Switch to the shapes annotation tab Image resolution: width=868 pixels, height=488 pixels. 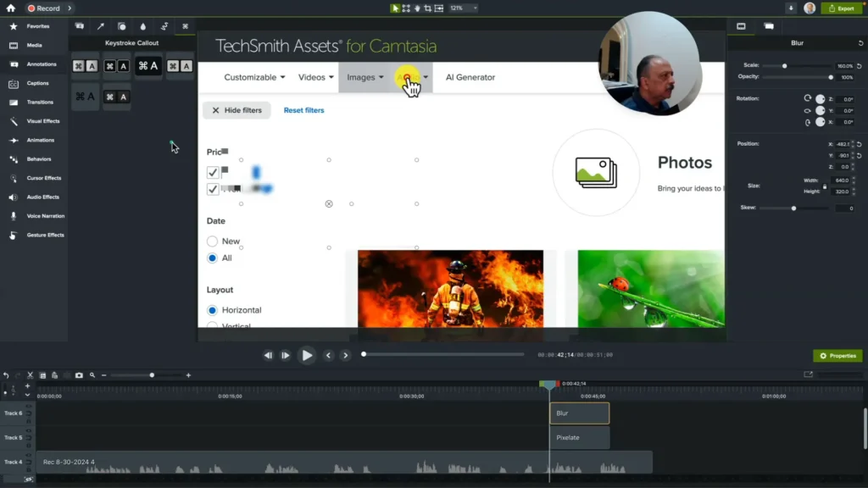click(x=122, y=26)
